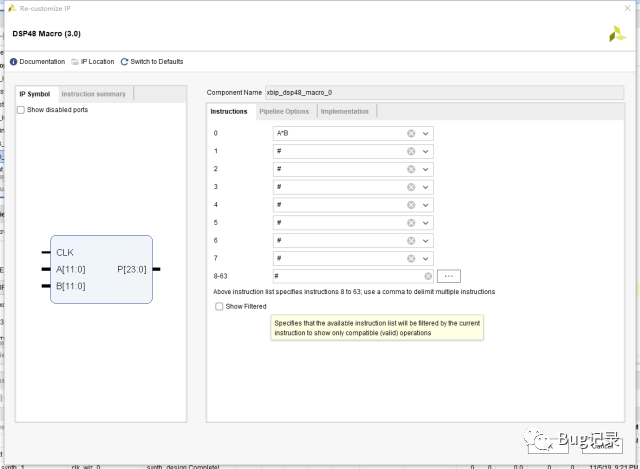Screen dimensions: 640x469
Task: Clear instruction 3 field
Action: point(411,187)
